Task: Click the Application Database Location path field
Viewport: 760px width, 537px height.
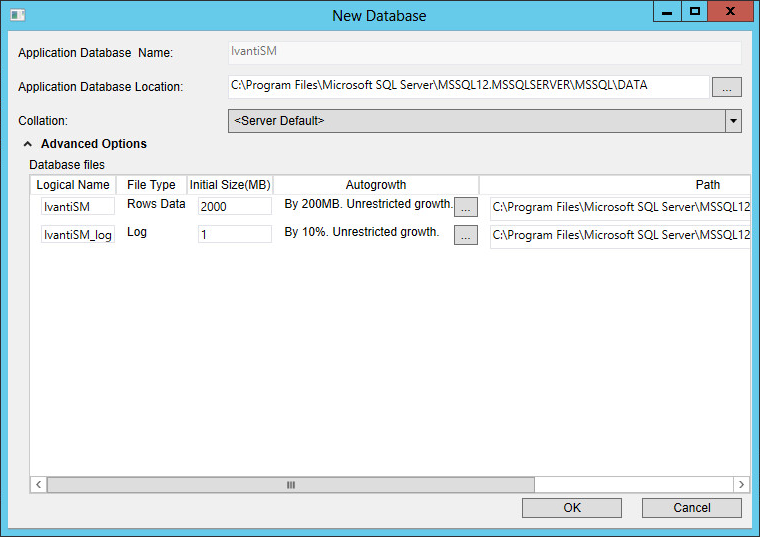Action: [x=468, y=86]
